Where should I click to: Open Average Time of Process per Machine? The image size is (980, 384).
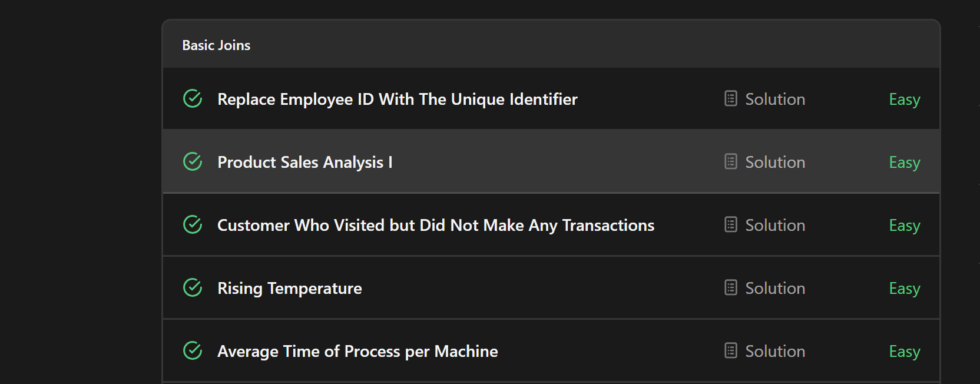click(357, 352)
